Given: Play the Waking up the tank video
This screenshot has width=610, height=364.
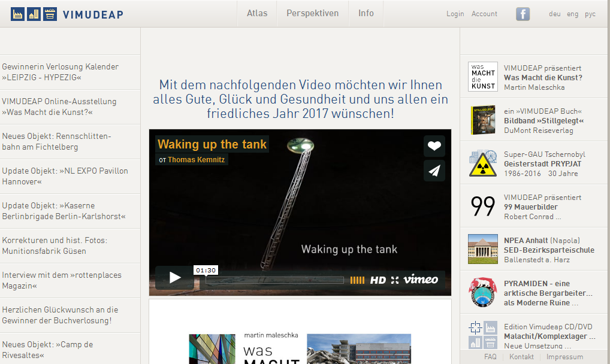Looking at the screenshot, I should (x=175, y=277).
